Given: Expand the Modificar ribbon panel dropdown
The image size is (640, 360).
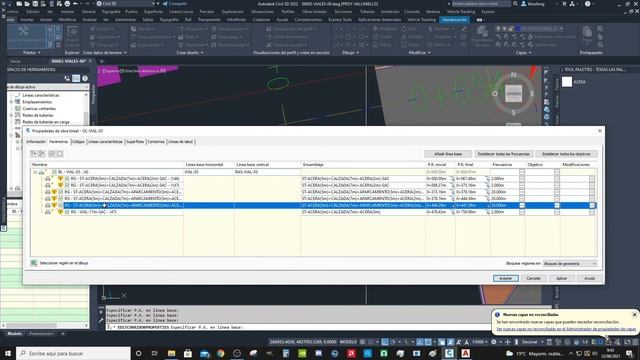Looking at the screenshot, I should click(x=420, y=53).
